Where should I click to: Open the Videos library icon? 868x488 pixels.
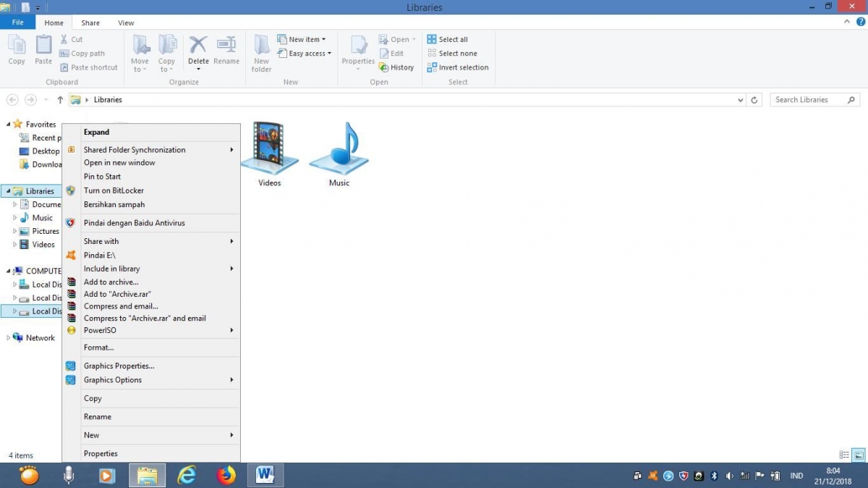tap(269, 151)
